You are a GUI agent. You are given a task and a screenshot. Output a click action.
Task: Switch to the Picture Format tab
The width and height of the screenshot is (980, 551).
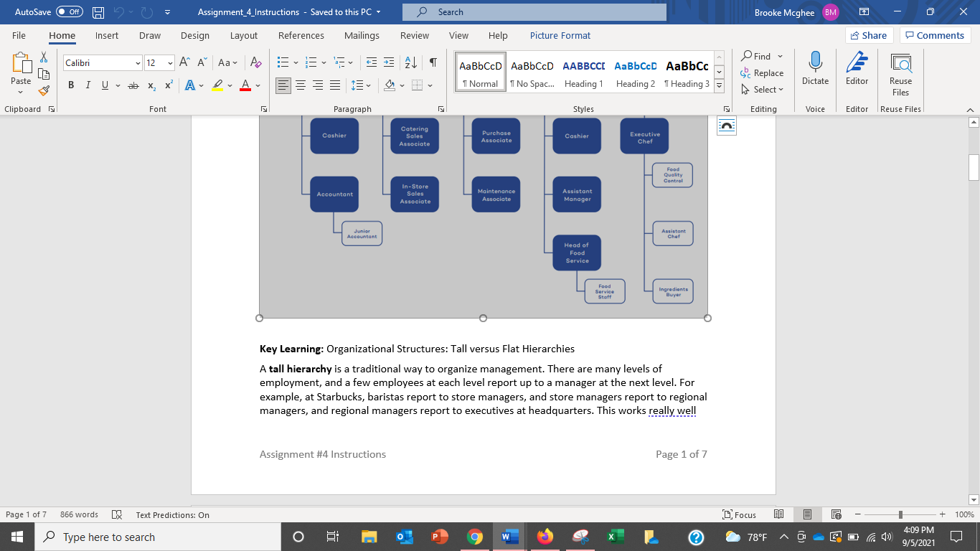click(x=560, y=35)
